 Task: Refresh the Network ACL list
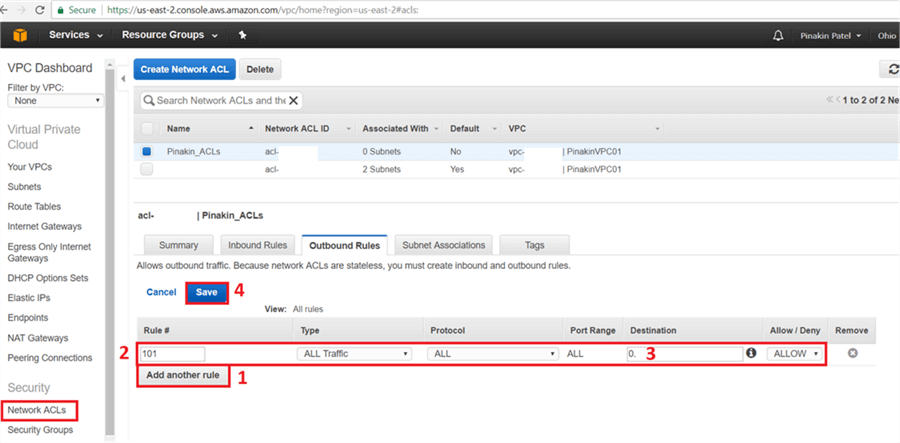pos(893,69)
